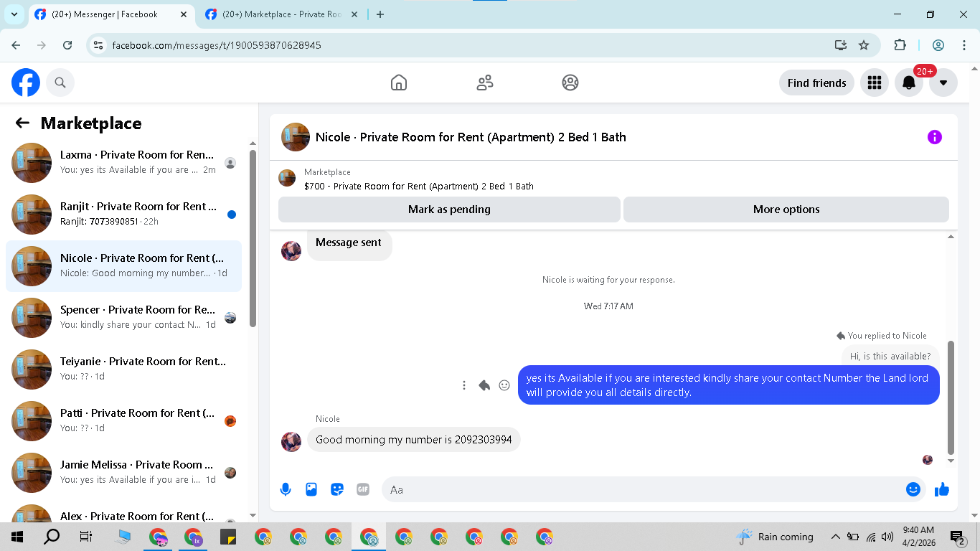Open the notifications bell
Image resolution: width=980 pixels, height=551 pixels.
pyautogui.click(x=909, y=83)
